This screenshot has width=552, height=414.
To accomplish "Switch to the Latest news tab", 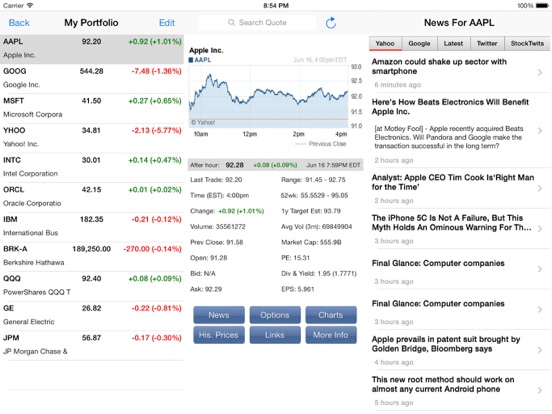I will (x=453, y=43).
